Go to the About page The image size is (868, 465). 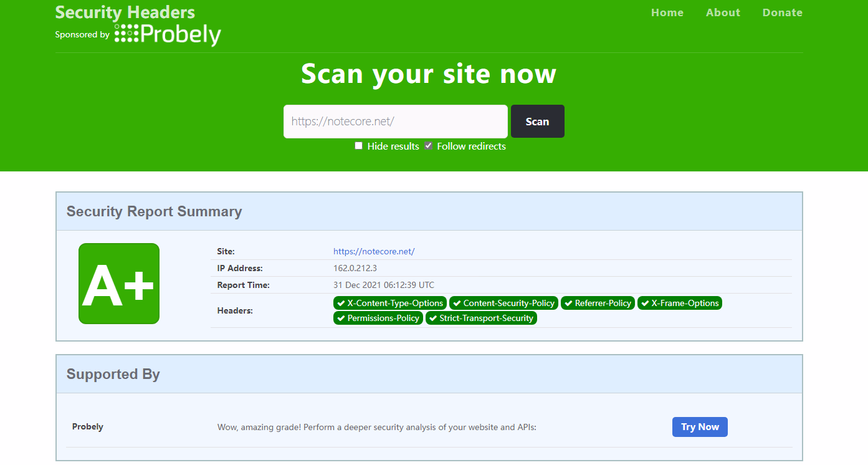(723, 12)
